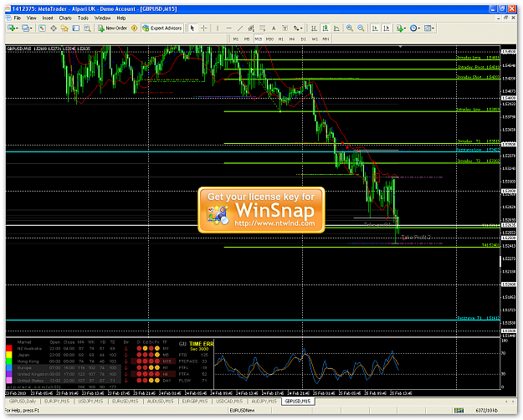This screenshot has width=523, height=420.
Task: Open the Profiles toolbar icon
Action: tap(25, 28)
